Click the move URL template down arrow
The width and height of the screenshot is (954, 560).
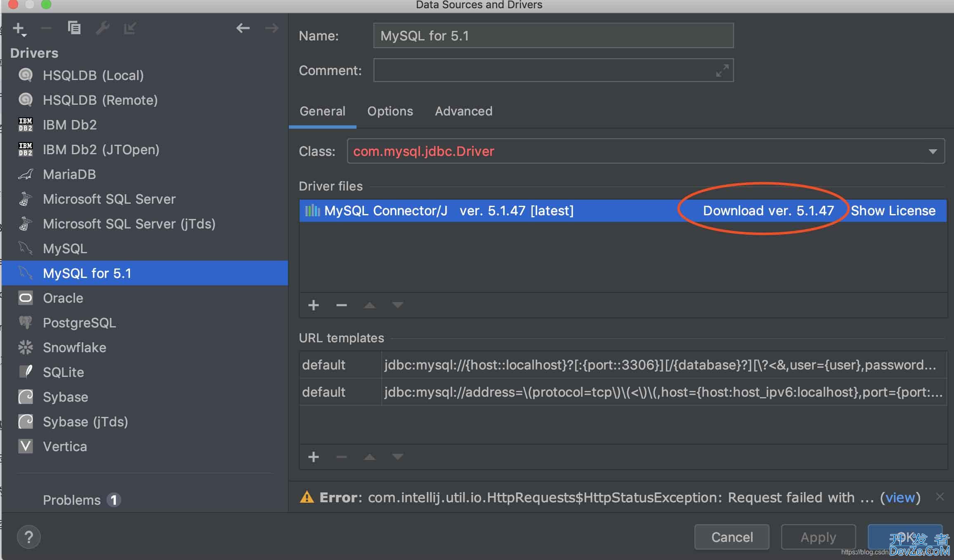[x=398, y=456]
